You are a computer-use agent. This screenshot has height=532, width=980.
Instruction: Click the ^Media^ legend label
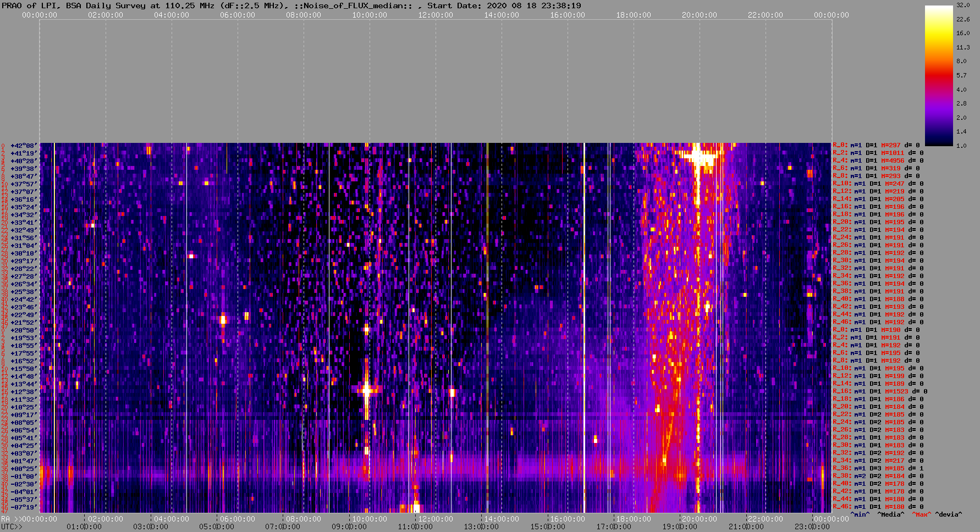click(890, 515)
